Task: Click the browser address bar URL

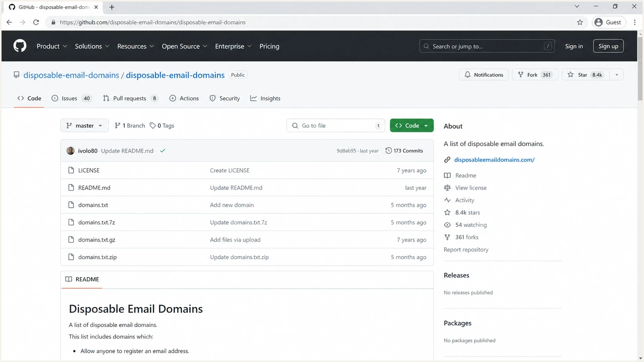Action: click(x=153, y=22)
